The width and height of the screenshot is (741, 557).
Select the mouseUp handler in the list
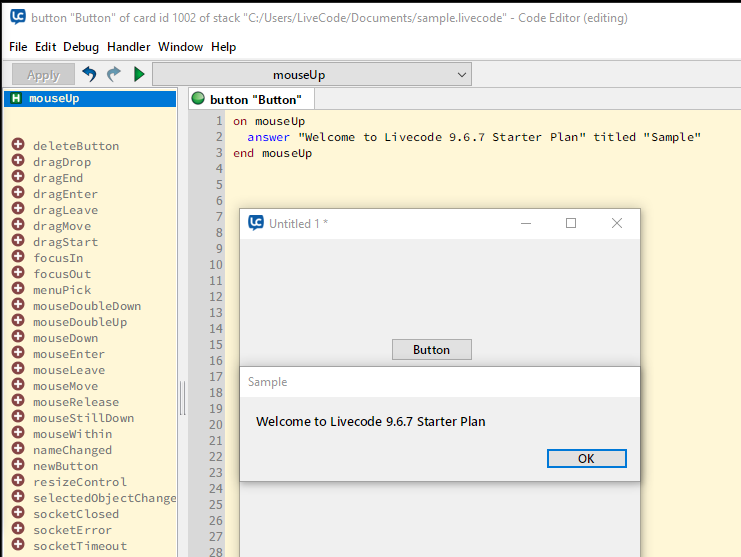click(54, 99)
